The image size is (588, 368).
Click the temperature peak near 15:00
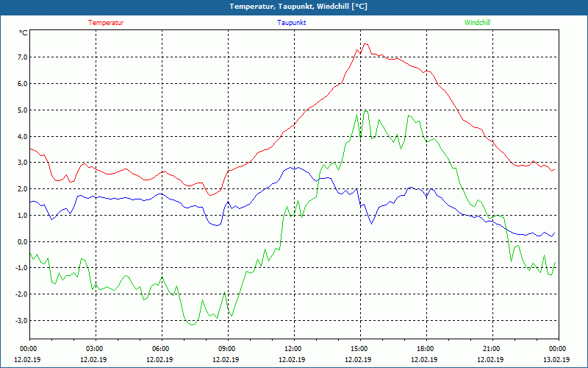coord(365,44)
